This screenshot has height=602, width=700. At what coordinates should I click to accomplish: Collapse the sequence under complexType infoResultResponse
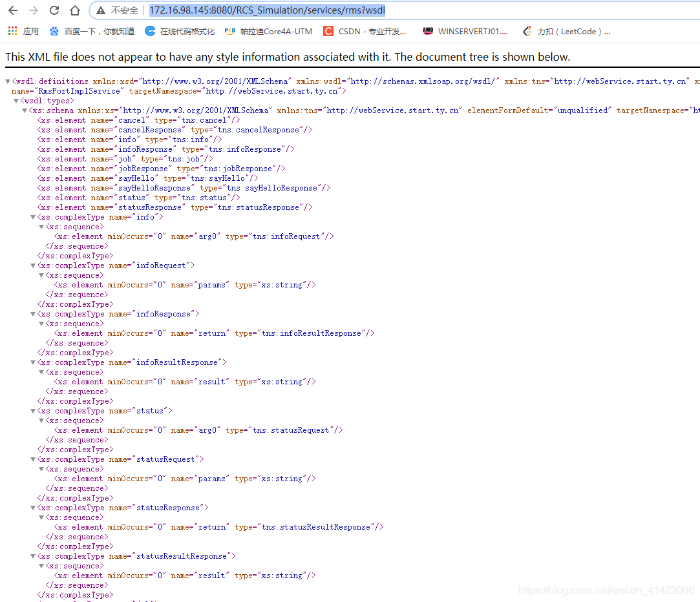point(41,372)
